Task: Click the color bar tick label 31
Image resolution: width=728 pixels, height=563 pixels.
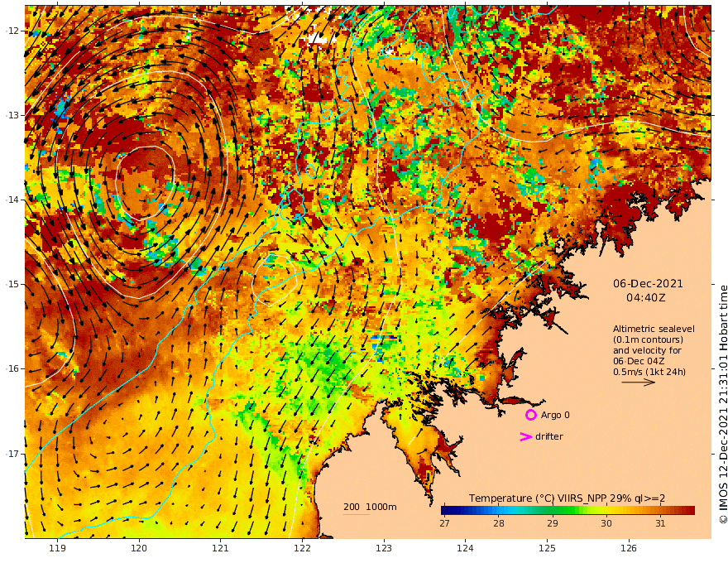Action: (660, 523)
